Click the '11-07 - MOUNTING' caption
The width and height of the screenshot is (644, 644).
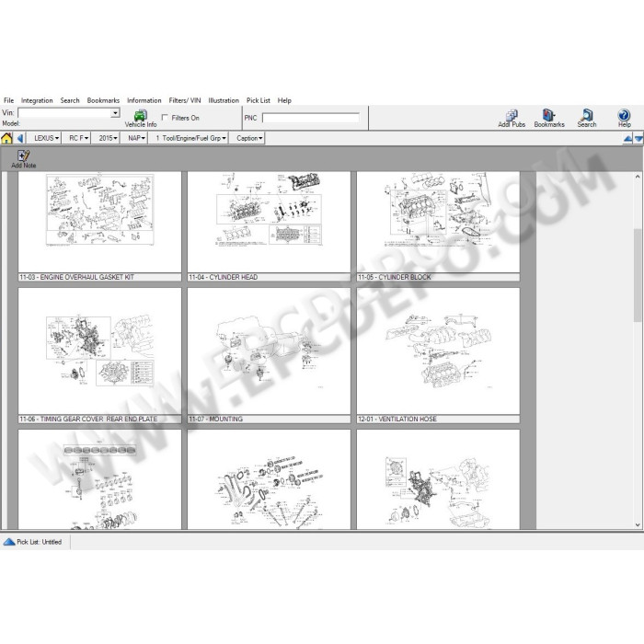click(269, 419)
